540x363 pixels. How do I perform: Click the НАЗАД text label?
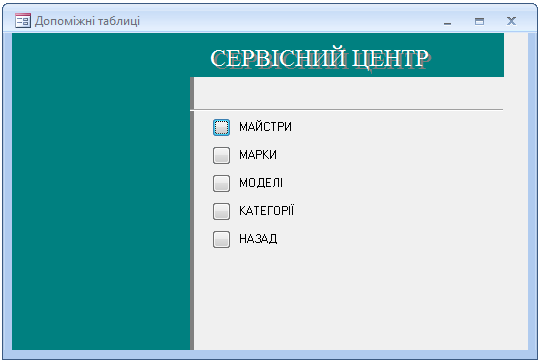[258, 239]
